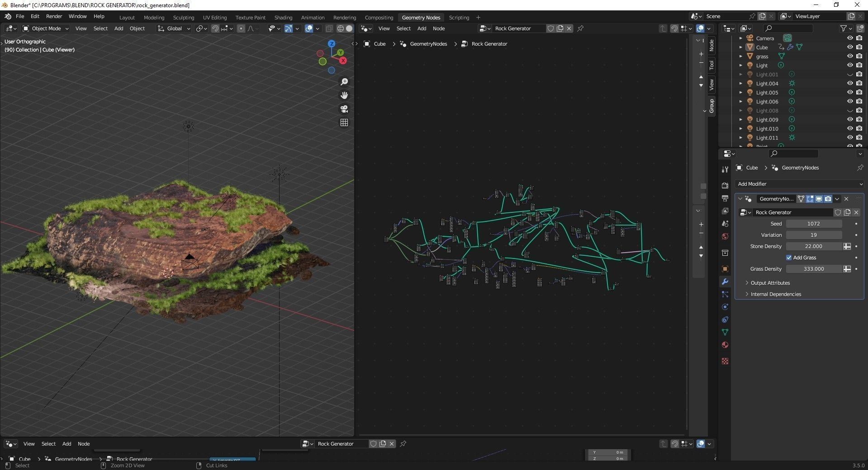The image size is (868, 470).
Task: Open Texture properties checker tab
Action: pyautogui.click(x=725, y=361)
